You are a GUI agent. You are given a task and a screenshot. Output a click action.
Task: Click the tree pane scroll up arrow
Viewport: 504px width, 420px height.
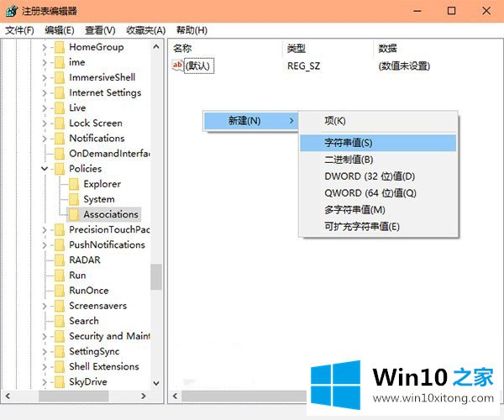tap(156, 47)
